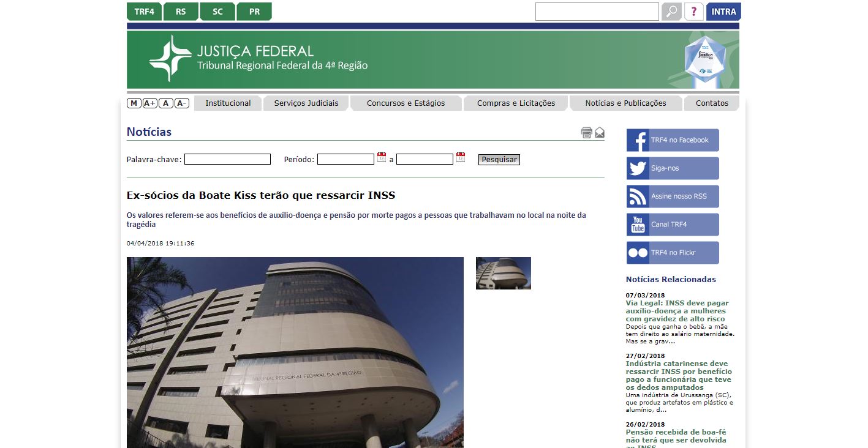The width and height of the screenshot is (868, 448).
Task: Click the print page icon
Action: (586, 133)
